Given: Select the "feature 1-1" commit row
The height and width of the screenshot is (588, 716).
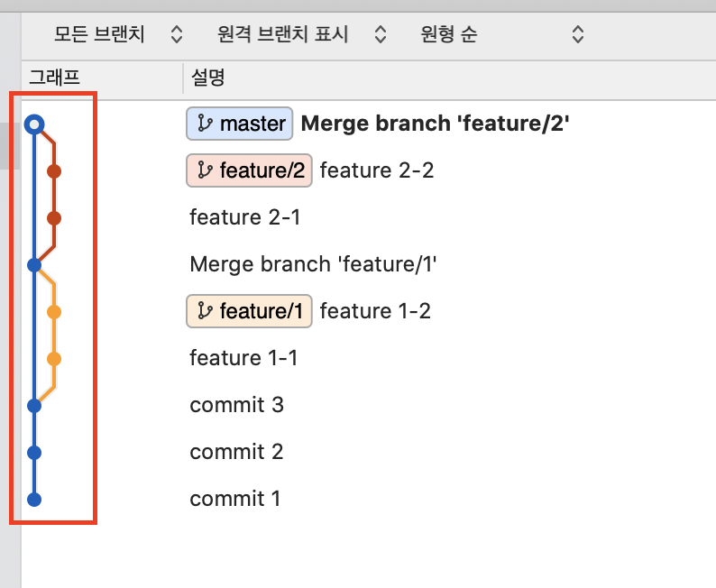Looking at the screenshot, I should point(243,358).
